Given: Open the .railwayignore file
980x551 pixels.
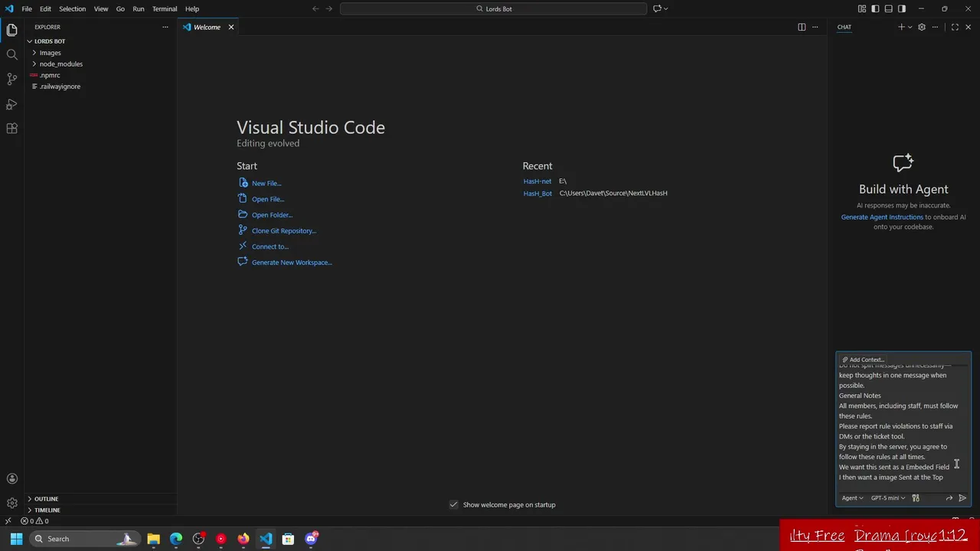Looking at the screenshot, I should pyautogui.click(x=100, y=86).
